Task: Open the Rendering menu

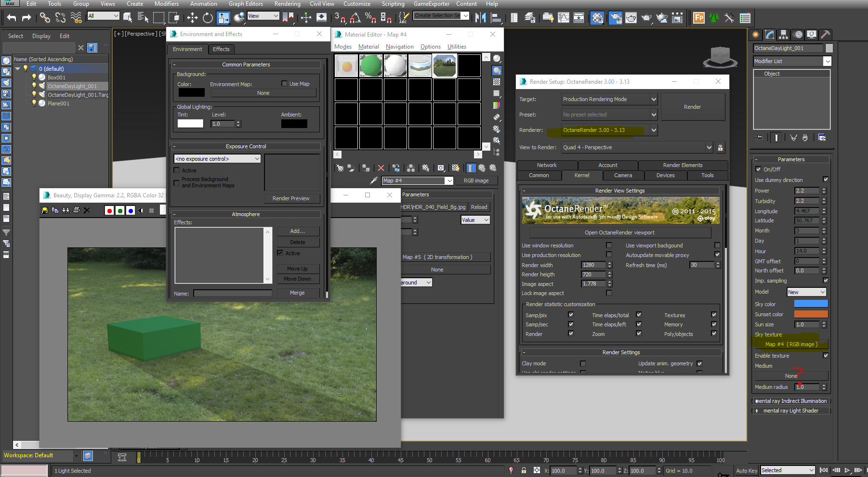Action: (287, 4)
